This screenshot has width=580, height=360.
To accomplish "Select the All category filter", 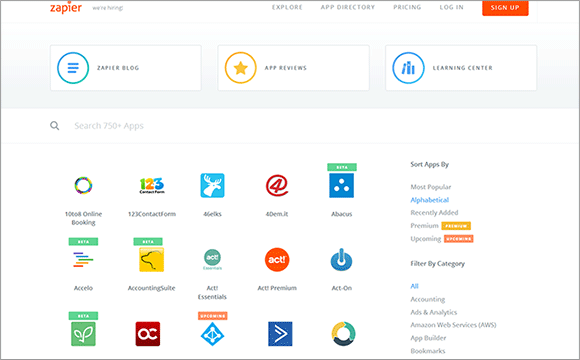I will (x=414, y=286).
